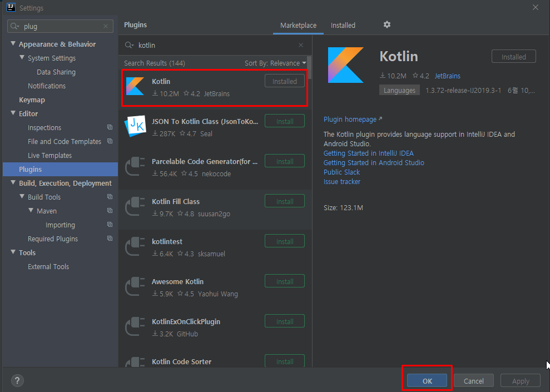The height and width of the screenshot is (392, 550).
Task: Click the kotlintest plugin icon
Action: pos(135,246)
